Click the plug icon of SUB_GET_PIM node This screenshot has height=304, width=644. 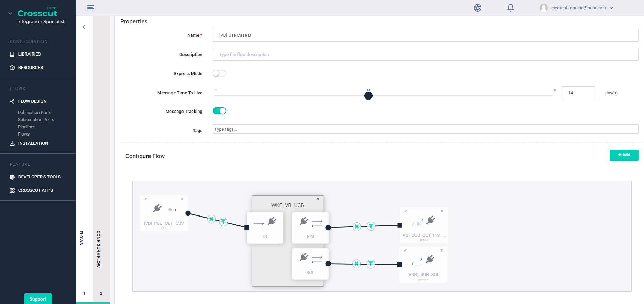pos(431,220)
